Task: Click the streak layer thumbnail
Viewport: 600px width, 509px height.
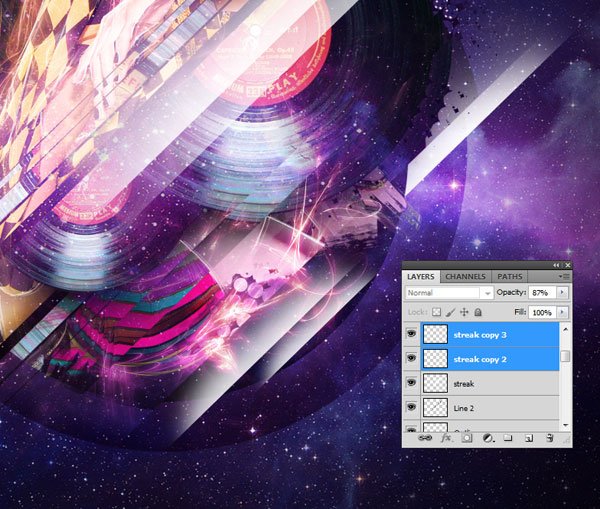Action: [x=435, y=383]
